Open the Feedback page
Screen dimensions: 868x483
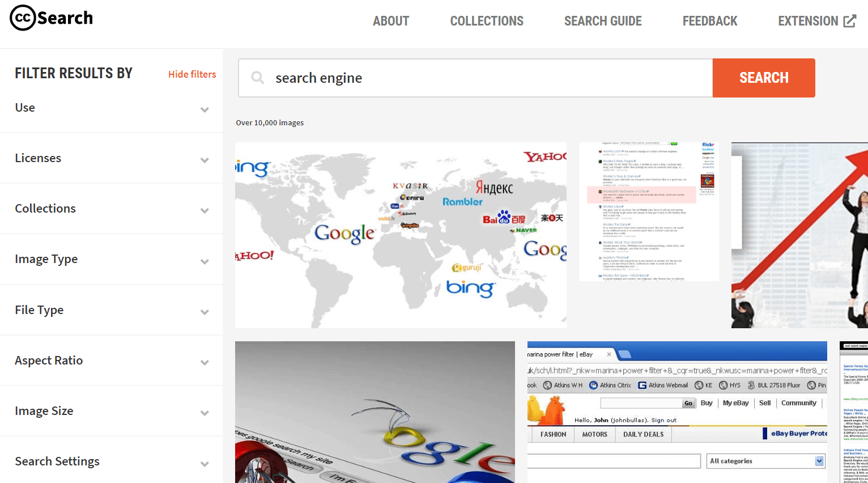click(x=710, y=21)
